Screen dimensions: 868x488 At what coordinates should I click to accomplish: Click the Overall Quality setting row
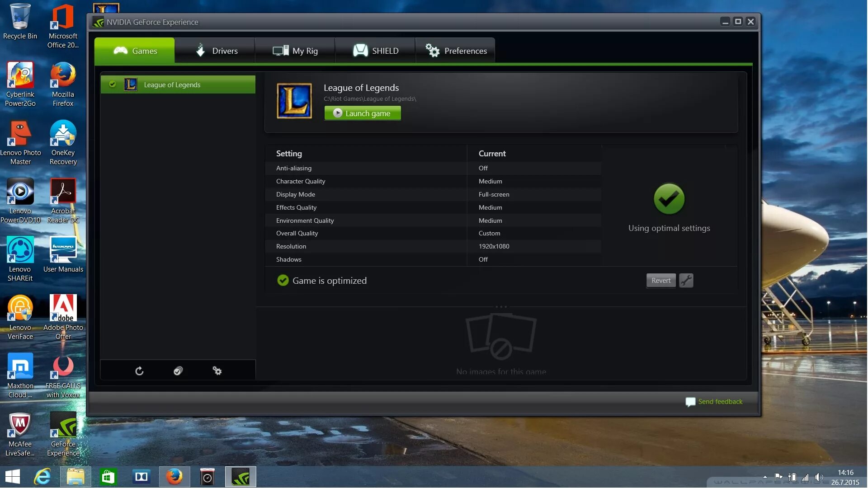[434, 233]
